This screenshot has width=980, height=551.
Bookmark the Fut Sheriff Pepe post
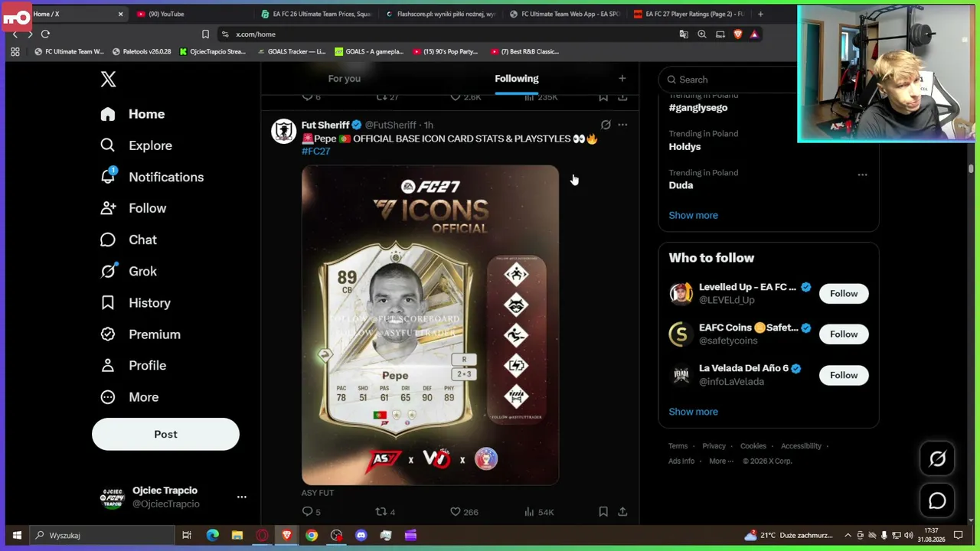click(x=603, y=512)
